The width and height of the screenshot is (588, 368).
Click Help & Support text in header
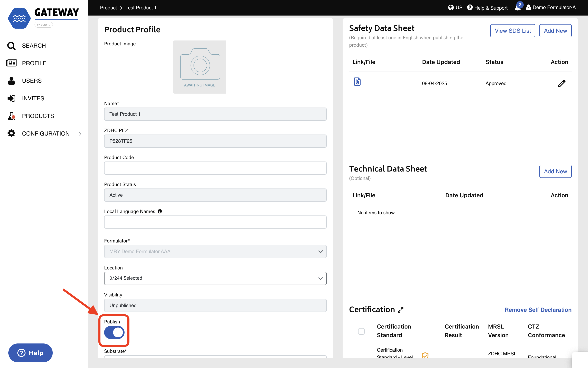point(491,8)
